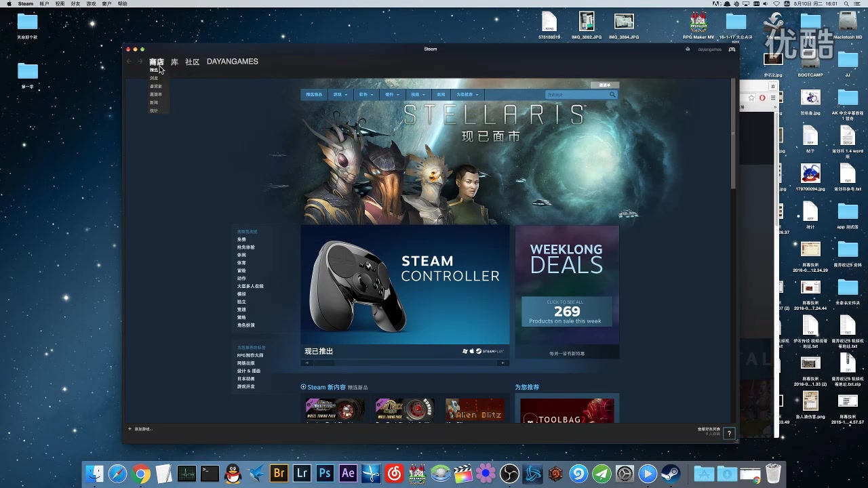Click to see all 269 weeklong deals
Screen dimensions: 868x488
567,311
